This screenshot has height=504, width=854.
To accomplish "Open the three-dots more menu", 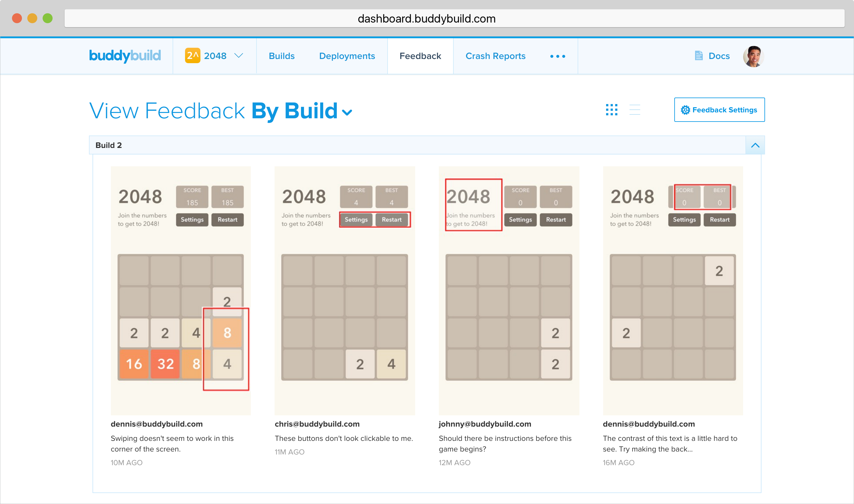I will click(557, 56).
